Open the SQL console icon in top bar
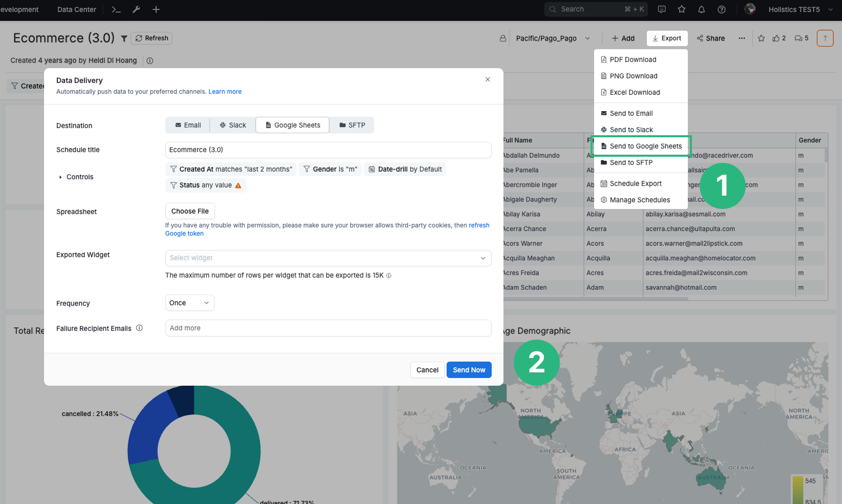Image resolution: width=842 pixels, height=504 pixels. point(116,9)
